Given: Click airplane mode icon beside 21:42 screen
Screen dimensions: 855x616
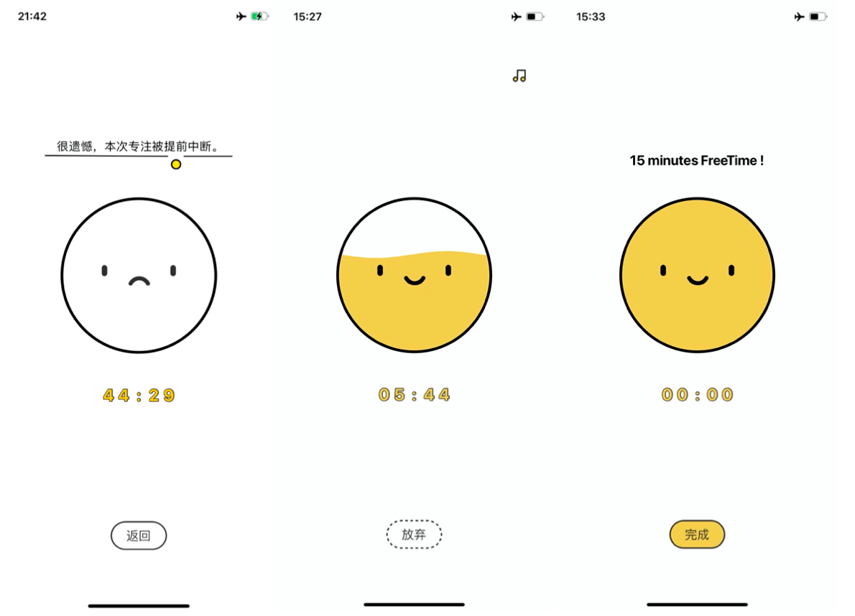Looking at the screenshot, I should tap(241, 17).
